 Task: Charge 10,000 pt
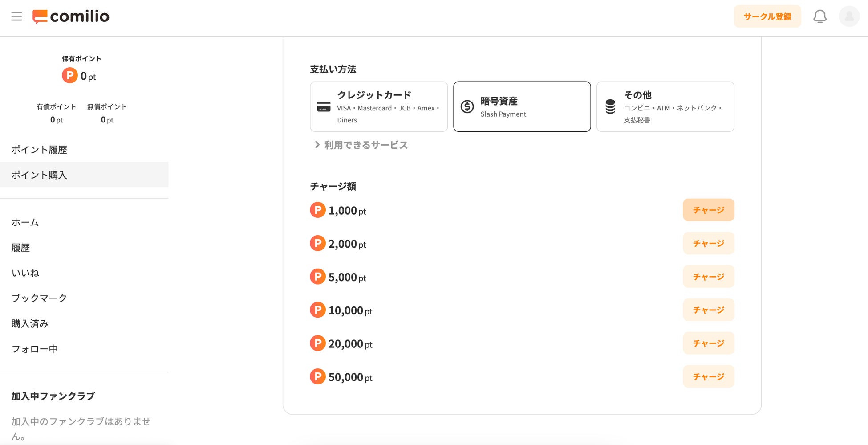click(x=708, y=310)
